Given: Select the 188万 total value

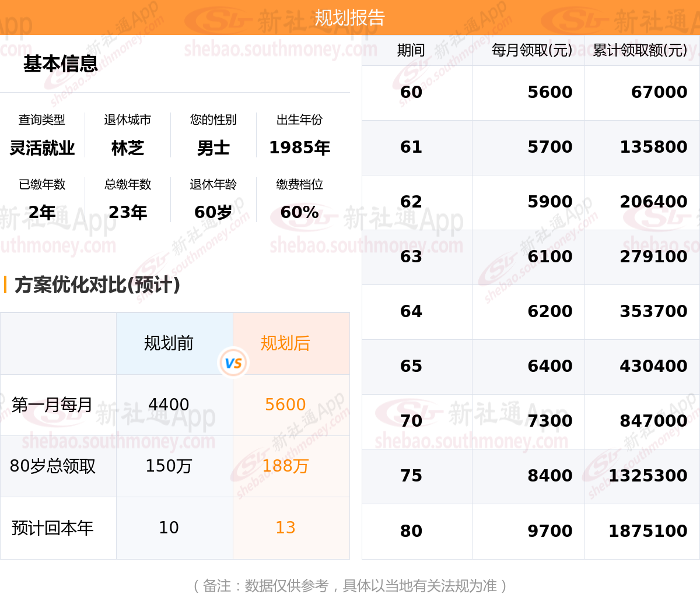Looking at the screenshot, I should click(x=285, y=466).
